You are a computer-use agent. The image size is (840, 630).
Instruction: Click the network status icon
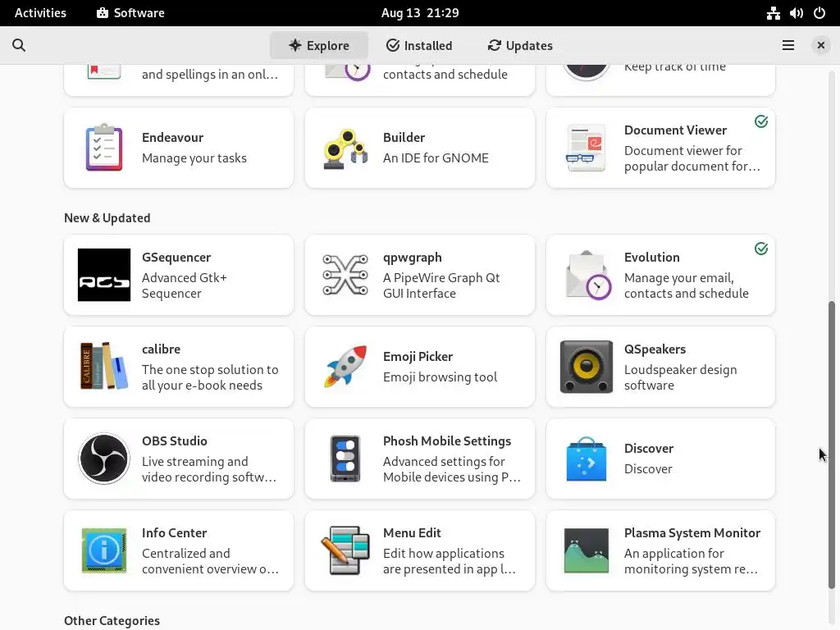773,13
